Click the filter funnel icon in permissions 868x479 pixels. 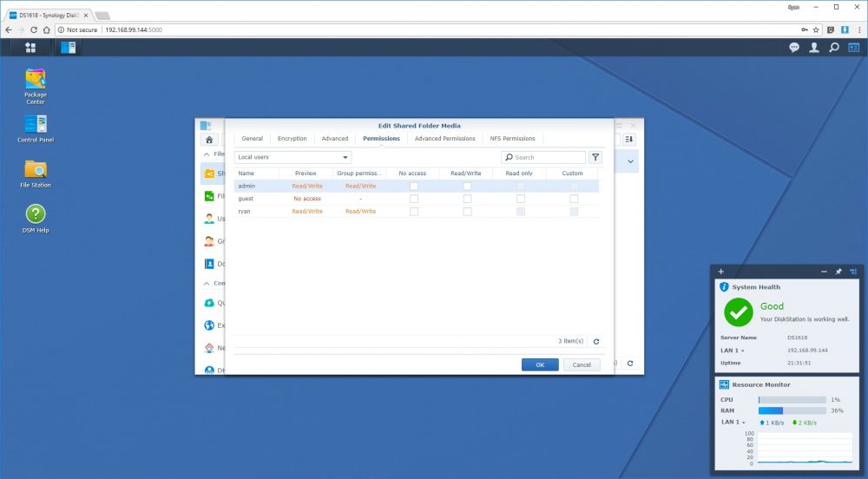(595, 157)
